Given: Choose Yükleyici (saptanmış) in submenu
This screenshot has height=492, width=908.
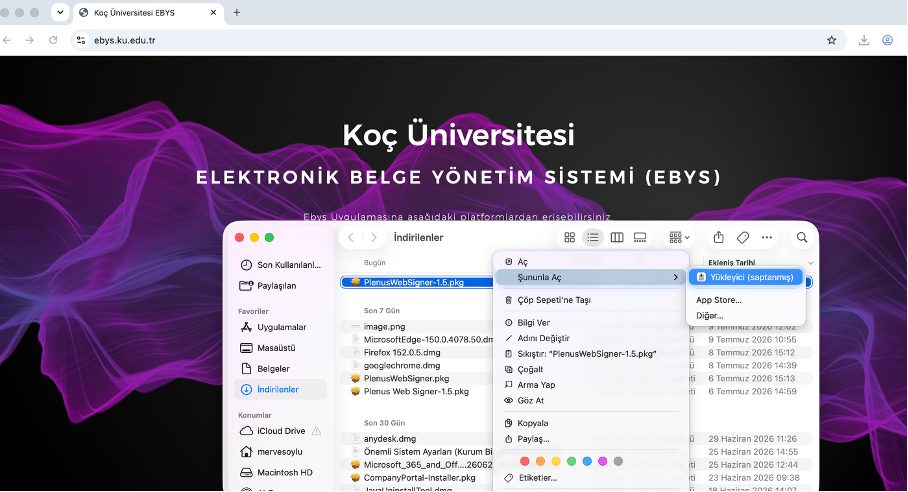Looking at the screenshot, I should click(745, 277).
